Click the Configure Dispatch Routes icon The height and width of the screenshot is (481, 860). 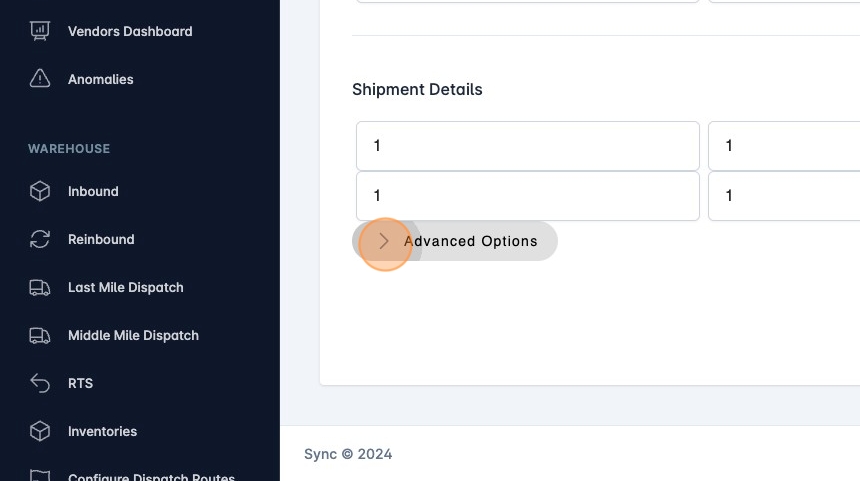(40, 475)
